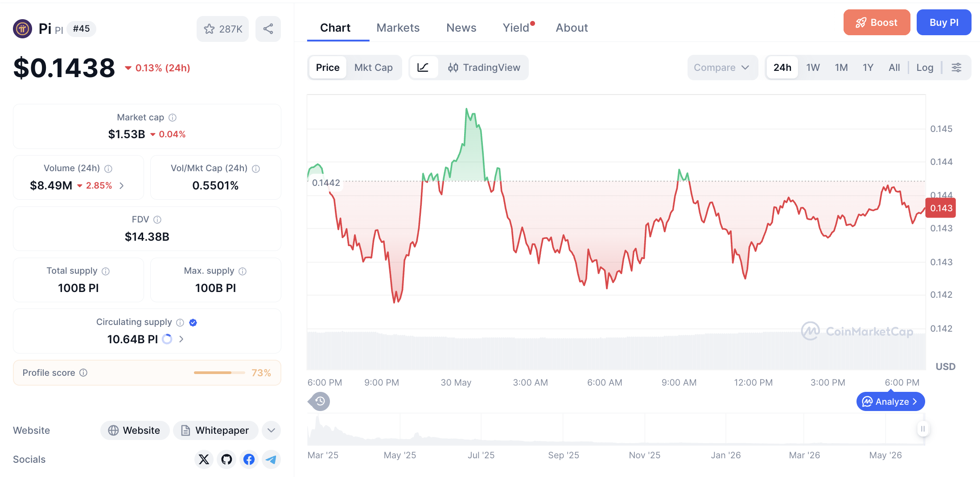Expand more website links chevron
Viewport: 980px width, 477px height.
click(271, 430)
